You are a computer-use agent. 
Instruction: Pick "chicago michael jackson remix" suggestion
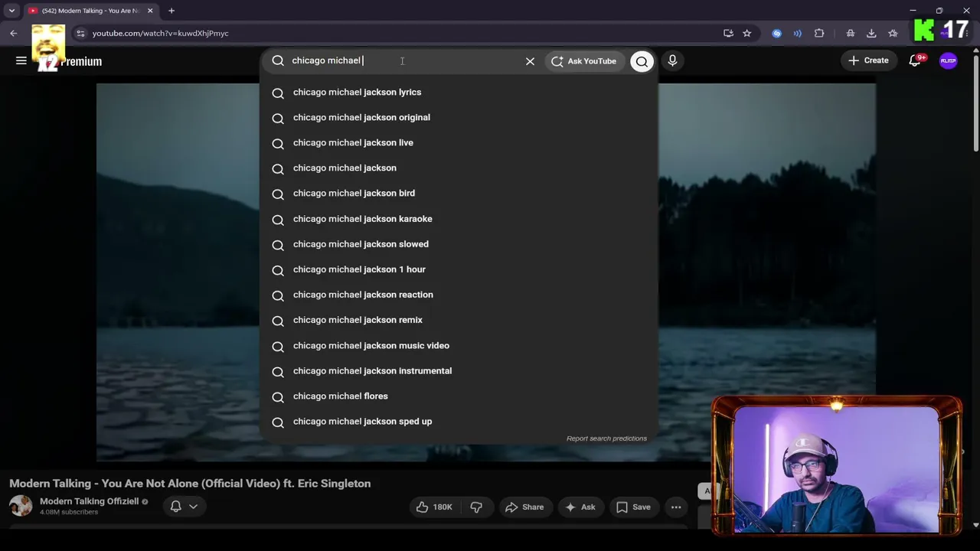coord(459,320)
